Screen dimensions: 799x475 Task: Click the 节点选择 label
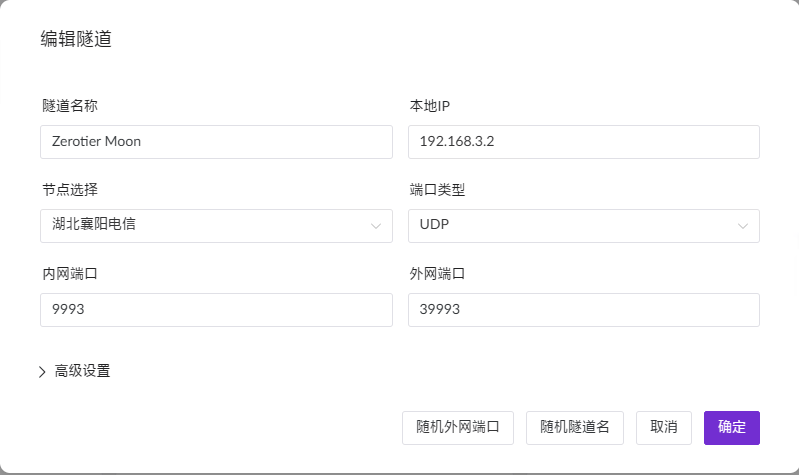(70, 190)
